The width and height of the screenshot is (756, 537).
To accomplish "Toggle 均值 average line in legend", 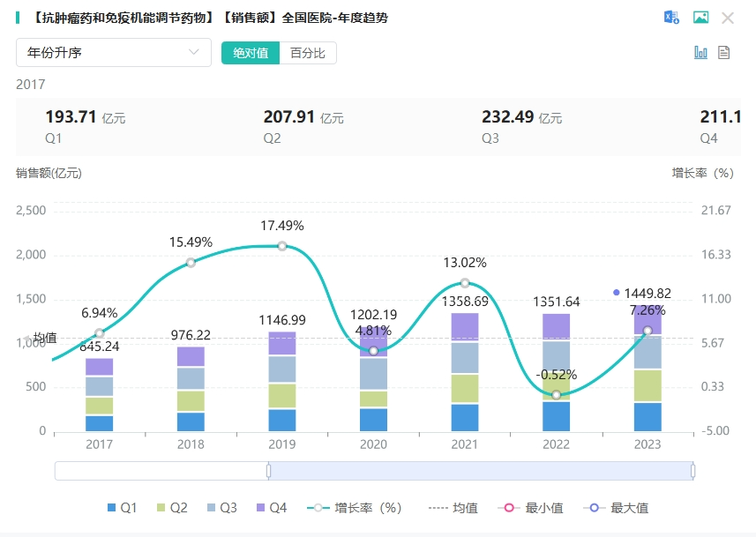I will [x=453, y=508].
